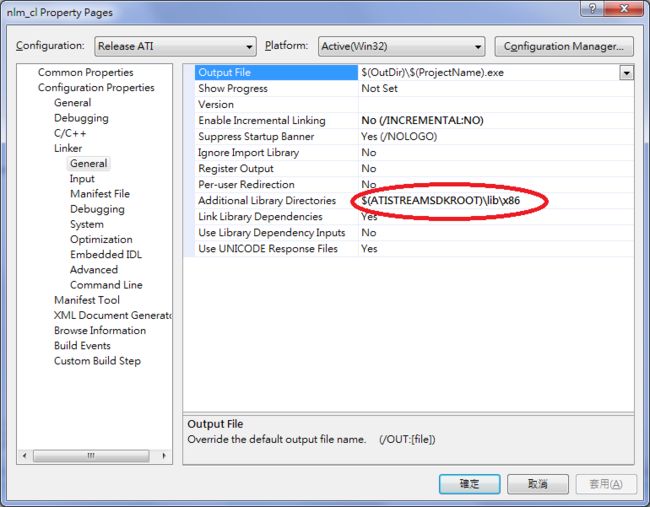Open Linker Command Line page
This screenshot has height=507, width=650.
106,285
